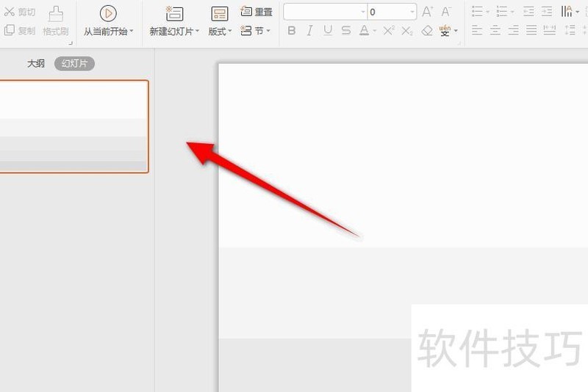The width and height of the screenshot is (588, 392).
Task: Open the 从当前开始 dropdown arrow
Action: click(132, 31)
